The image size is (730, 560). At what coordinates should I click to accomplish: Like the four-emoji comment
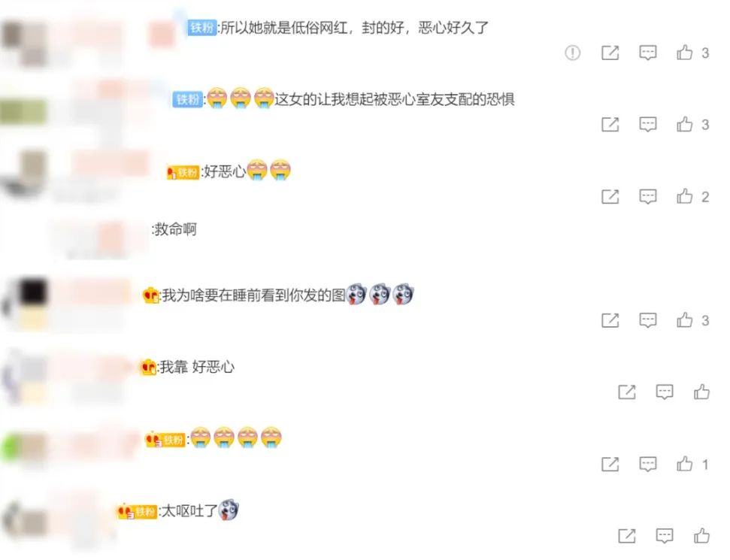[684, 464]
